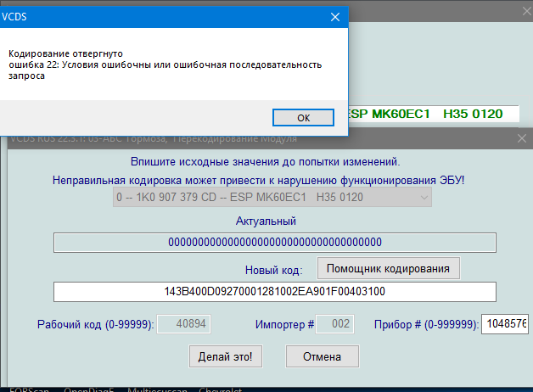Click the Импортер # label

click(284, 324)
